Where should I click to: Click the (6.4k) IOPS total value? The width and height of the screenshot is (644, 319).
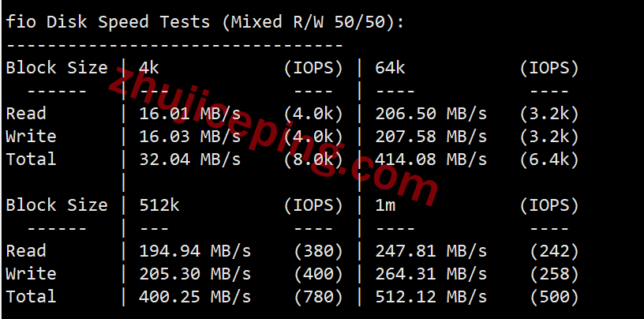tap(549, 159)
